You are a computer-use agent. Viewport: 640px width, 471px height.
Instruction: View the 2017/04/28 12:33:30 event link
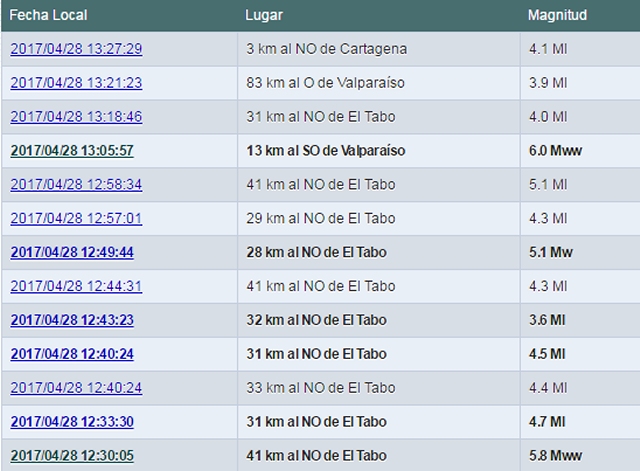(x=72, y=422)
